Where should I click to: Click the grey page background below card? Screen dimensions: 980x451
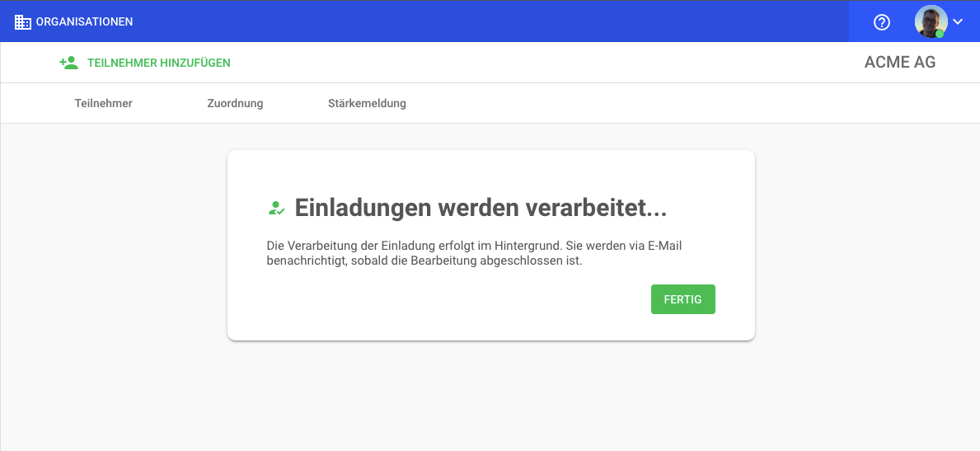(x=495, y=396)
